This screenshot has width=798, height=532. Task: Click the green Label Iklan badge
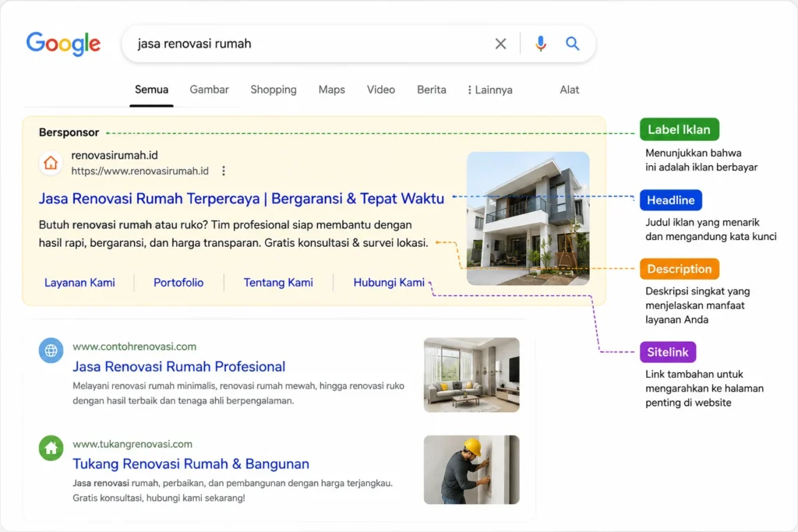coord(679,129)
